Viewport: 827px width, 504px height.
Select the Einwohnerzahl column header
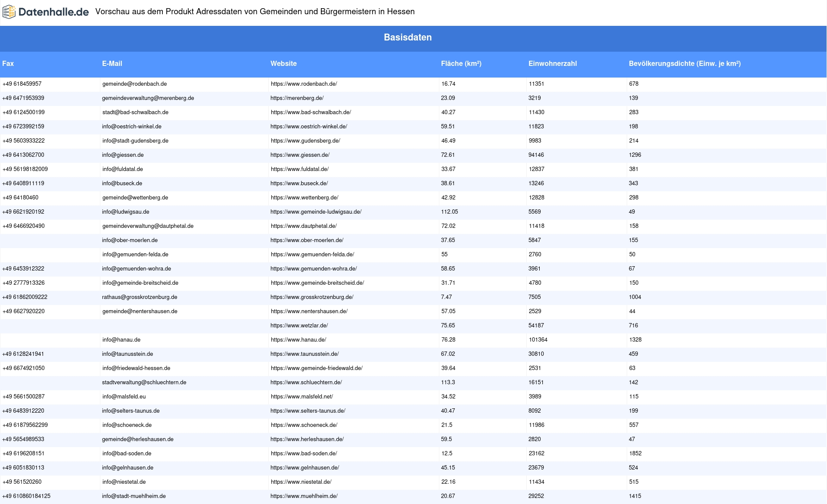click(x=553, y=64)
